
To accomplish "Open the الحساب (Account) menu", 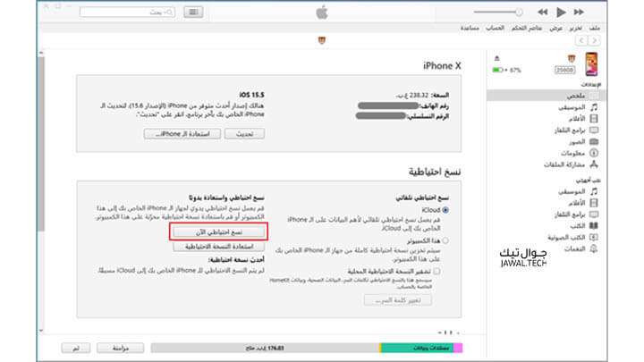I will tap(495, 28).
